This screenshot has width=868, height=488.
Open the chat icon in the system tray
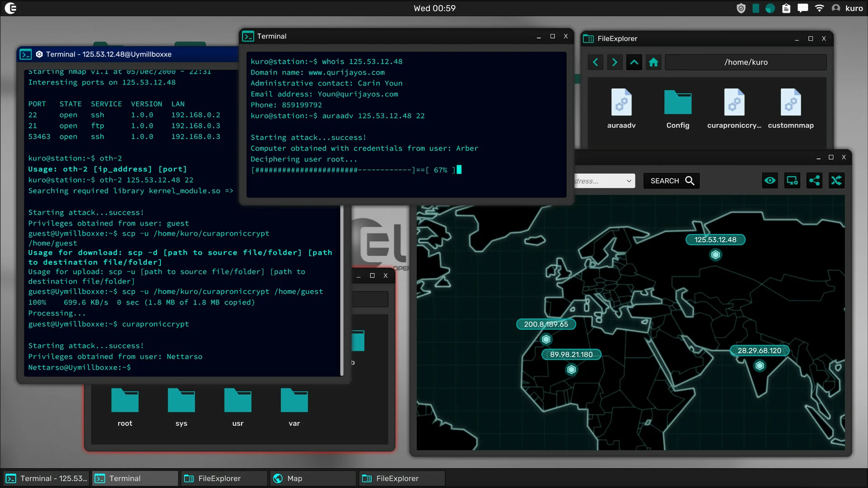[803, 8]
